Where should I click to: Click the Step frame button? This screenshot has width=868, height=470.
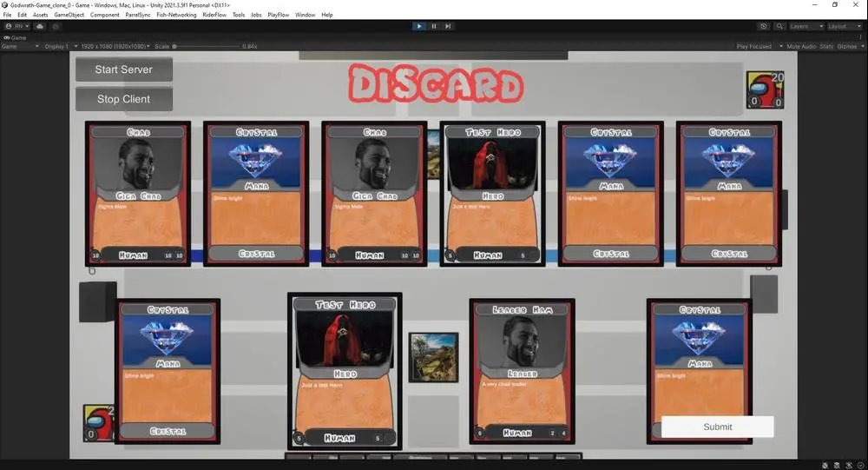tap(448, 26)
